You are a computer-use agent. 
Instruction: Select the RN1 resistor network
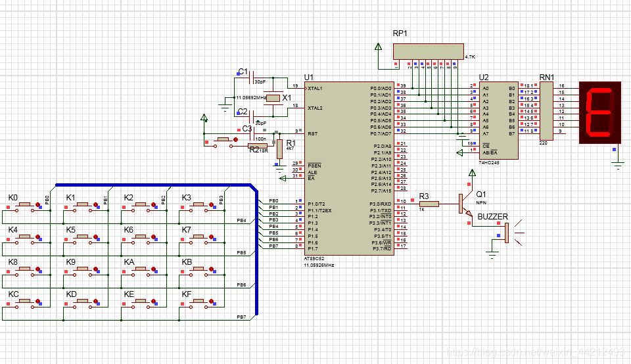tap(546, 110)
